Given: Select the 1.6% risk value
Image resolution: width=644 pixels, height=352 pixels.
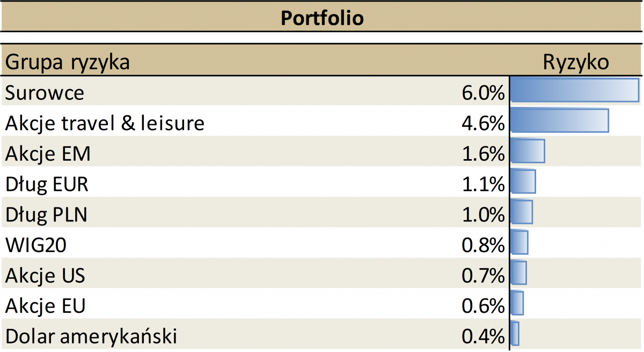Looking at the screenshot, I should point(483,154).
